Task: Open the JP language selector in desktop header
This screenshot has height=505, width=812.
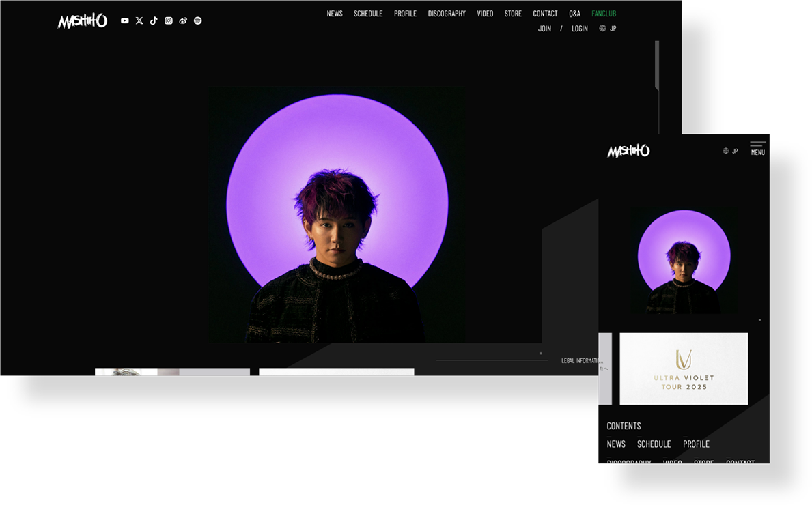Action: click(x=608, y=29)
